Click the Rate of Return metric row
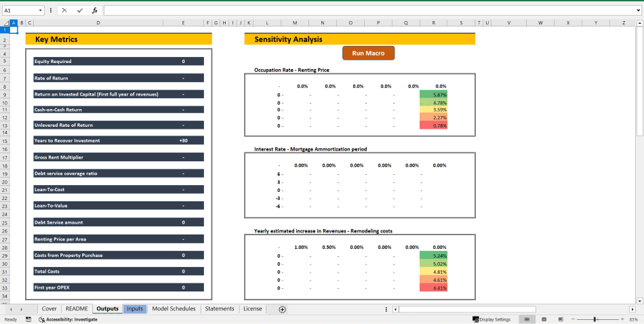The image size is (644, 324). tap(119, 78)
